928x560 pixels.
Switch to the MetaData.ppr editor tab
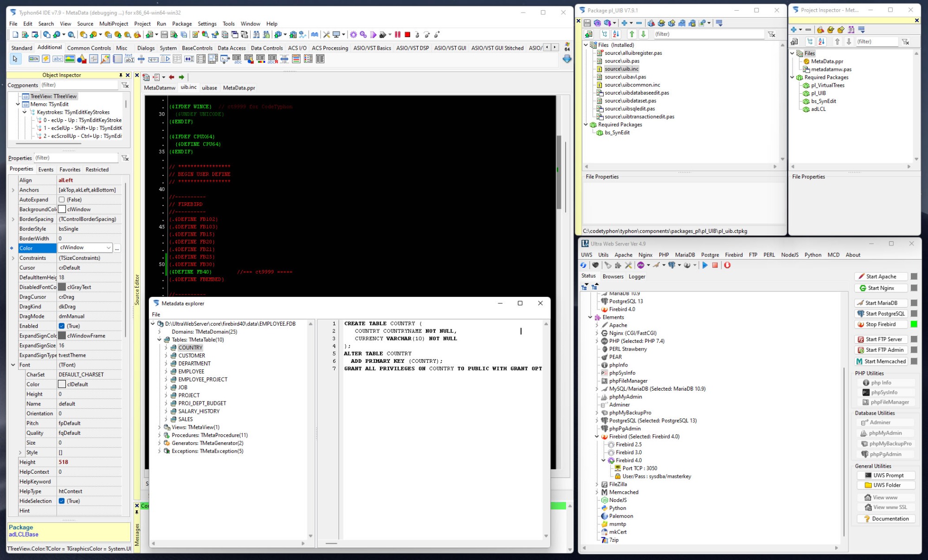tap(239, 88)
